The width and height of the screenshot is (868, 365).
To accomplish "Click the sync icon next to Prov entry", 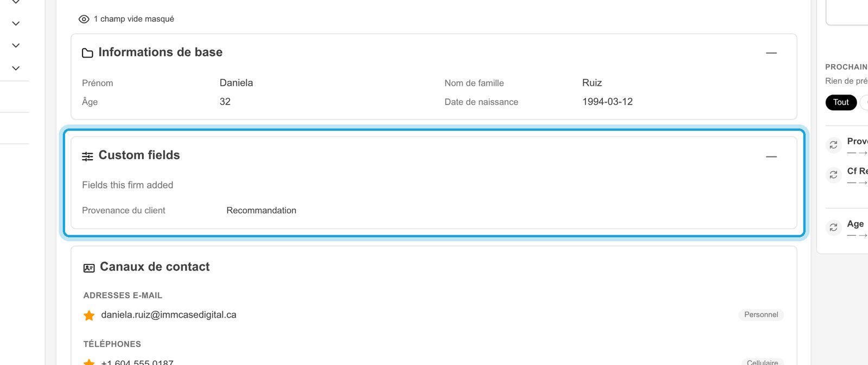I will point(833,145).
